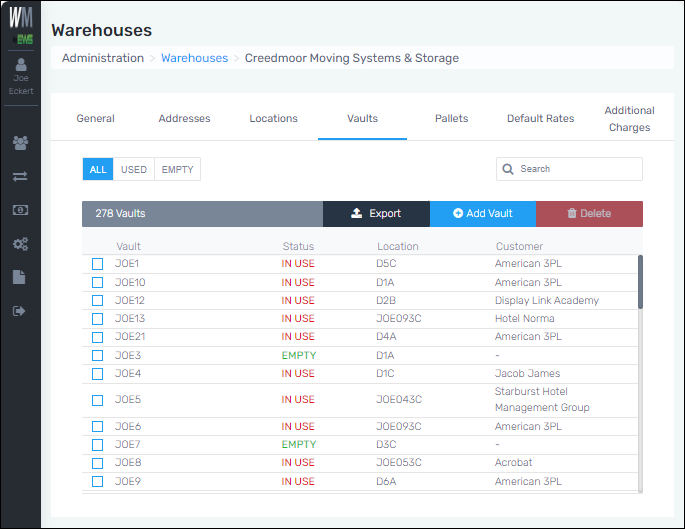Tick the checkbox for vault JOE9

97,481
